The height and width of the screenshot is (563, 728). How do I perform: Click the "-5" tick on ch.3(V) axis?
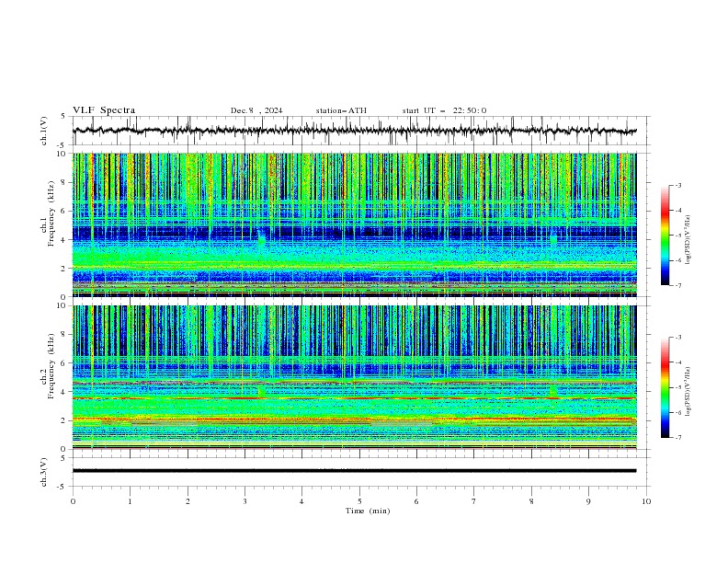63,487
